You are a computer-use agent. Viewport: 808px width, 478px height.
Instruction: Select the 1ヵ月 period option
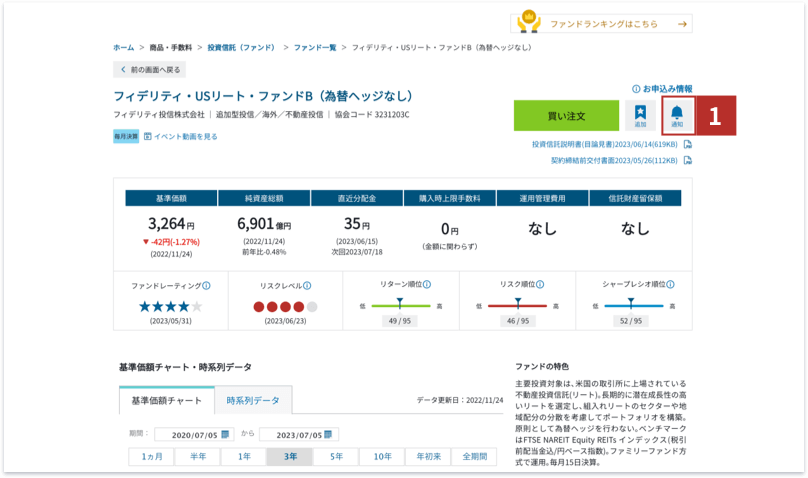[x=152, y=457]
